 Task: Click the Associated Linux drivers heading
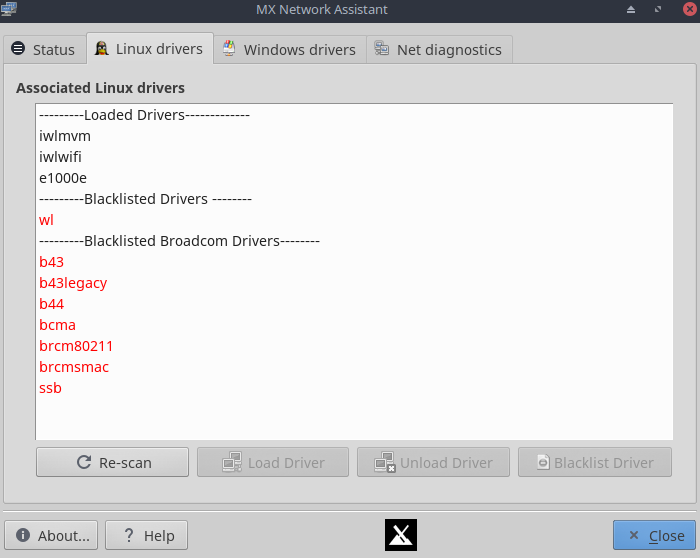[x=100, y=88]
